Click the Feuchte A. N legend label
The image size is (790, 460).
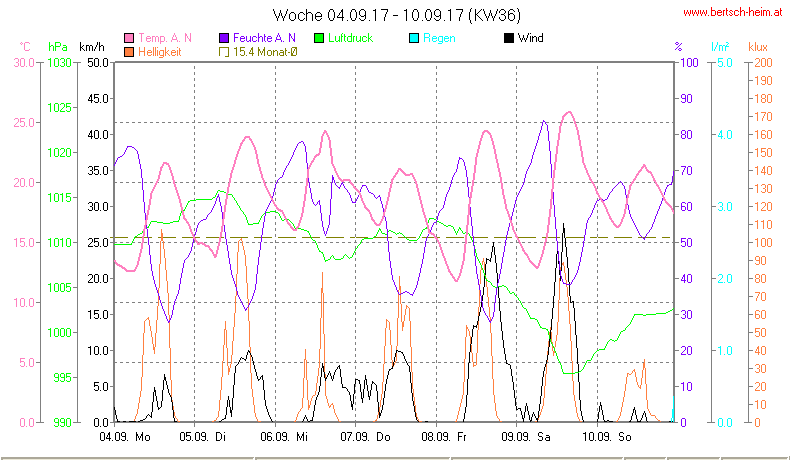point(264,38)
